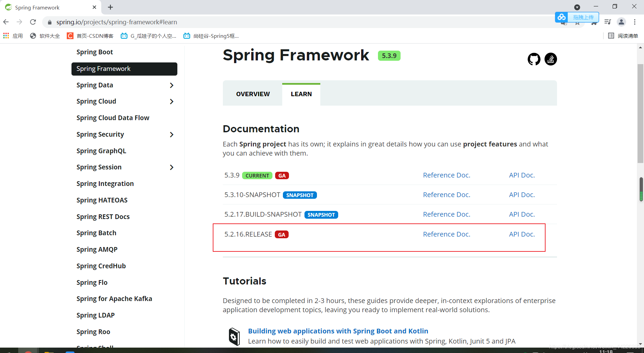Switch to the OVERVIEW tab

[253, 94]
